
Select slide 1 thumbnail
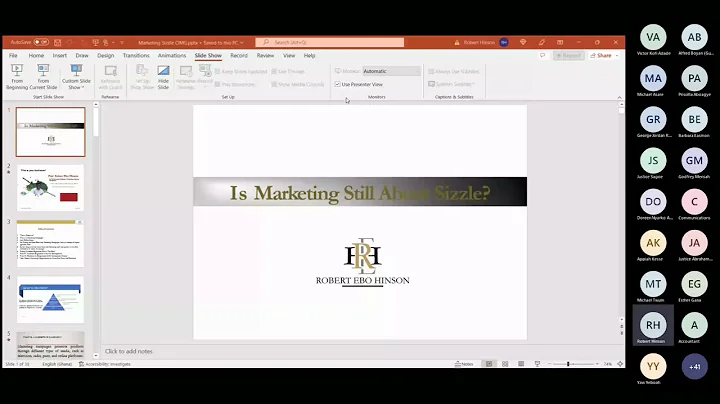(51, 132)
